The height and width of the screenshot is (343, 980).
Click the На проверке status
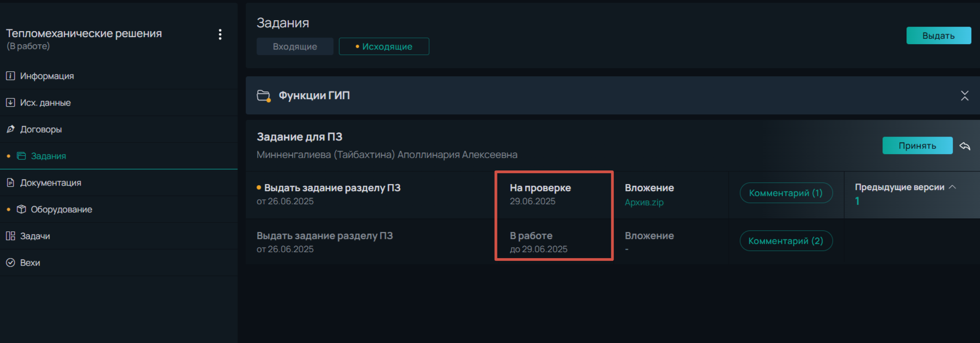click(540, 187)
